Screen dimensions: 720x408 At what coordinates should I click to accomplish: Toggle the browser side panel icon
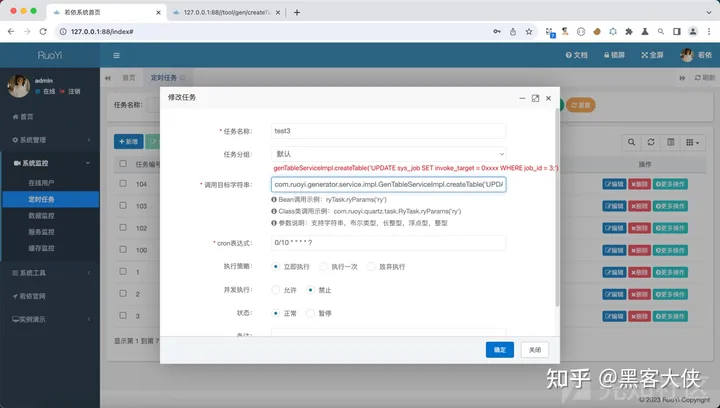pyautogui.click(x=676, y=32)
